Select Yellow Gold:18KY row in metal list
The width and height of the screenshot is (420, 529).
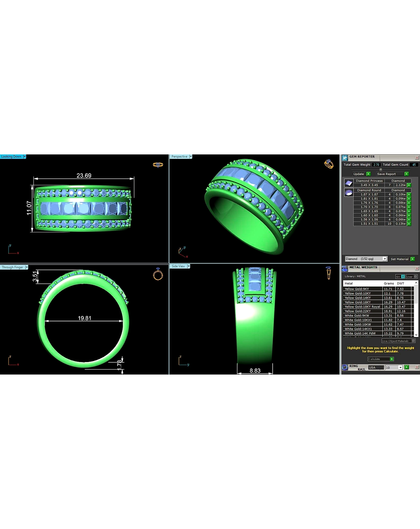(378, 302)
